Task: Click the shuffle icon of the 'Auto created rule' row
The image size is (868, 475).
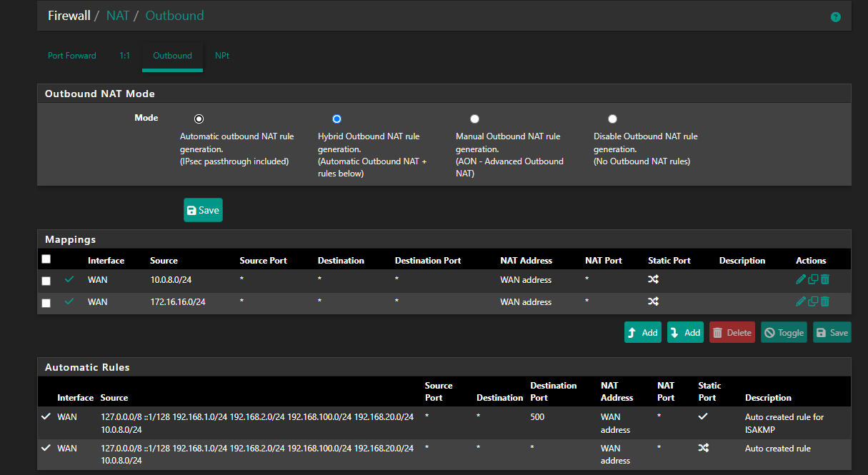Action: tap(703, 448)
